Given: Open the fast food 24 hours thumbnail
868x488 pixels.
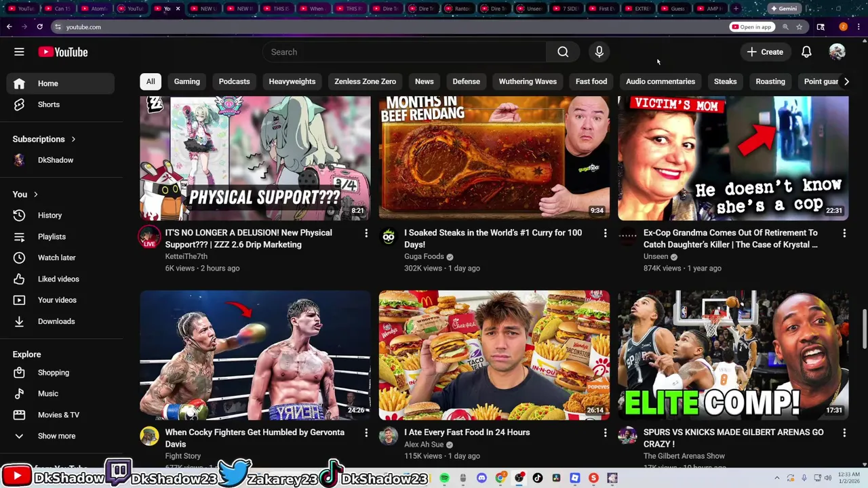Looking at the screenshot, I should 494,355.
